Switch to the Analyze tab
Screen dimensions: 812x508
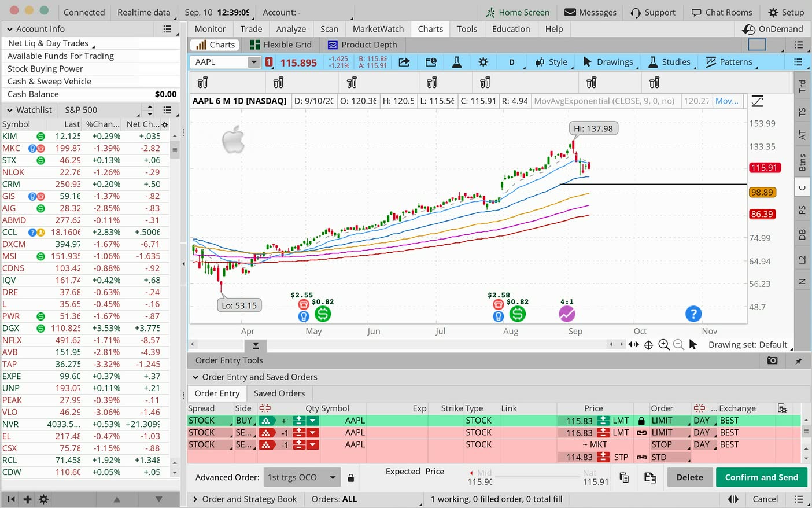291,29
